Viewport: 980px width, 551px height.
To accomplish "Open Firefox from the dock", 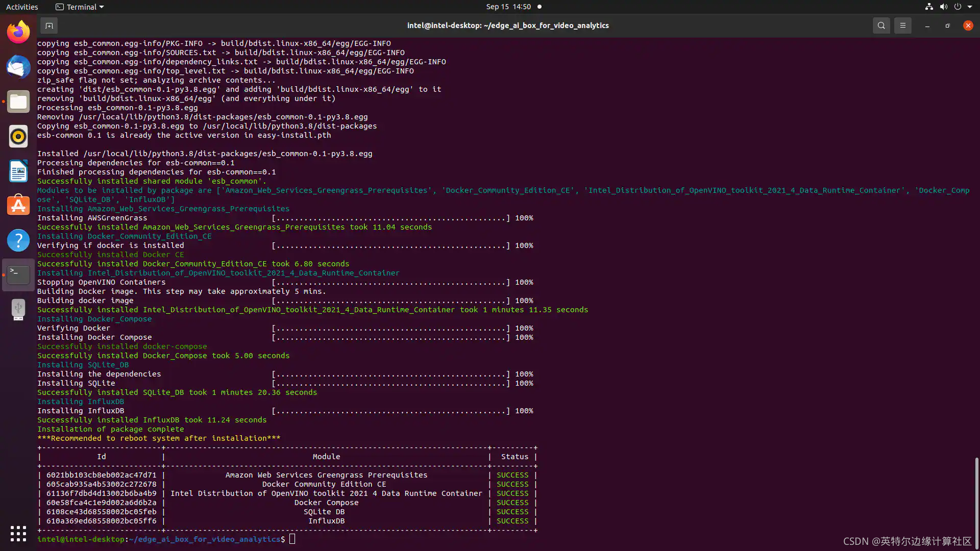I will coord(18,32).
